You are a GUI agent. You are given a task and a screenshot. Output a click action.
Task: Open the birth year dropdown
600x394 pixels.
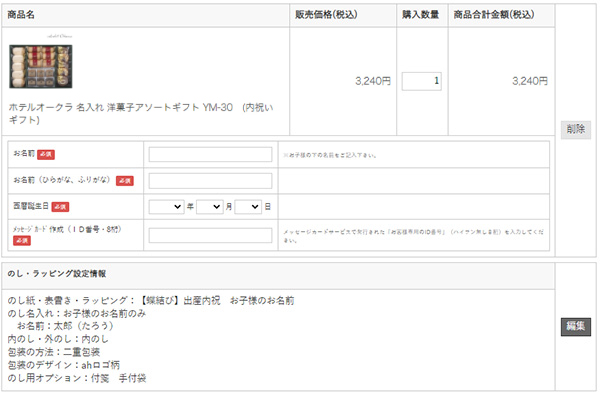[x=166, y=207]
